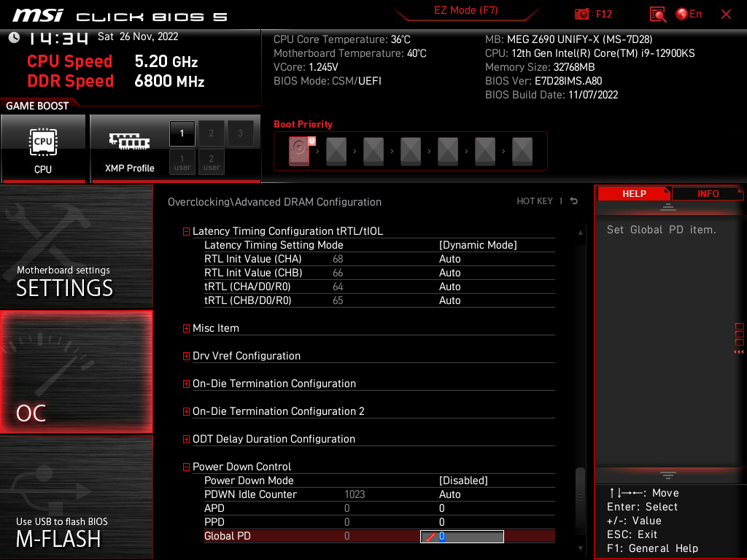Select the RTL Init Value (CHB) row
This screenshot has width=747, height=560.
pyautogui.click(x=379, y=273)
